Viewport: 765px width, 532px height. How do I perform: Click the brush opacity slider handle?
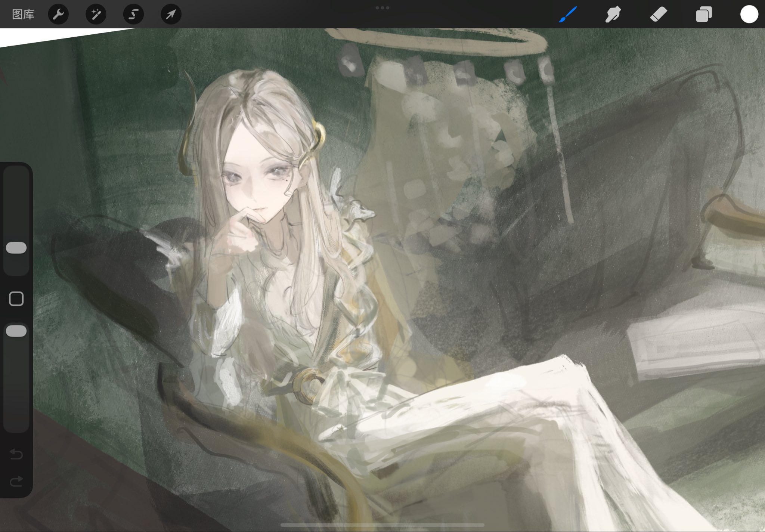tap(16, 331)
